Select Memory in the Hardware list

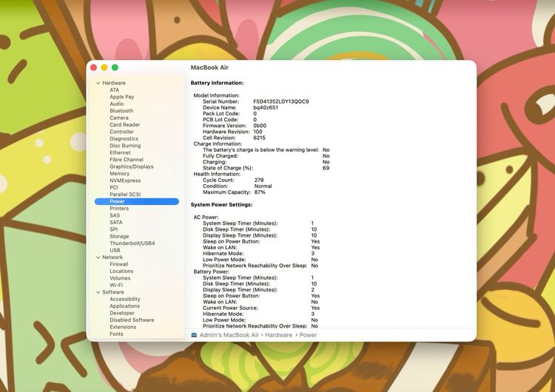pyautogui.click(x=119, y=174)
